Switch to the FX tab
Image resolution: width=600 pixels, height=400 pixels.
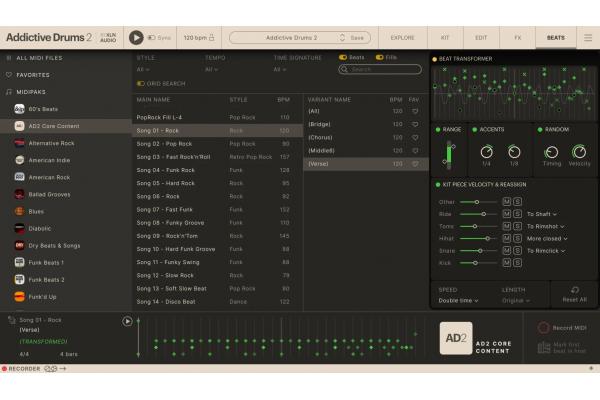517,38
